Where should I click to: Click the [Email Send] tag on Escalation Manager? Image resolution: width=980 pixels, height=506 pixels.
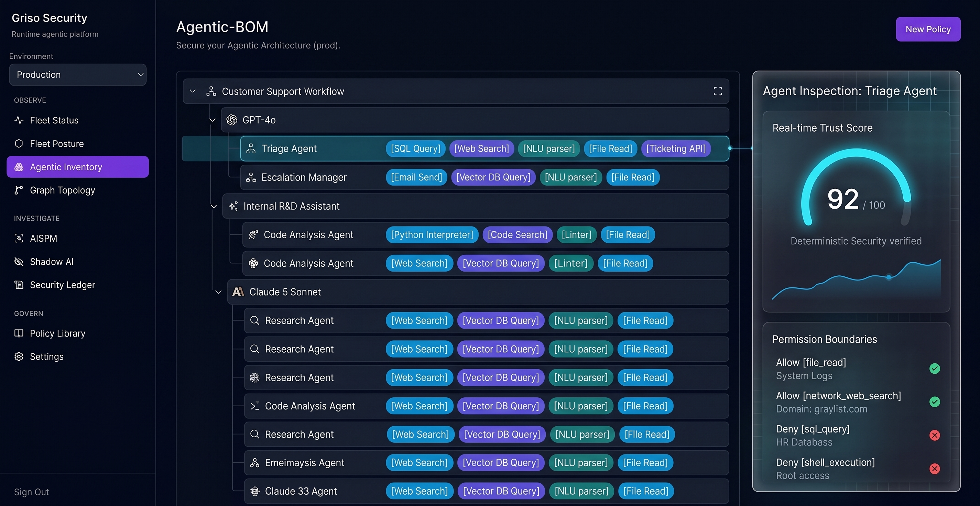[416, 177]
